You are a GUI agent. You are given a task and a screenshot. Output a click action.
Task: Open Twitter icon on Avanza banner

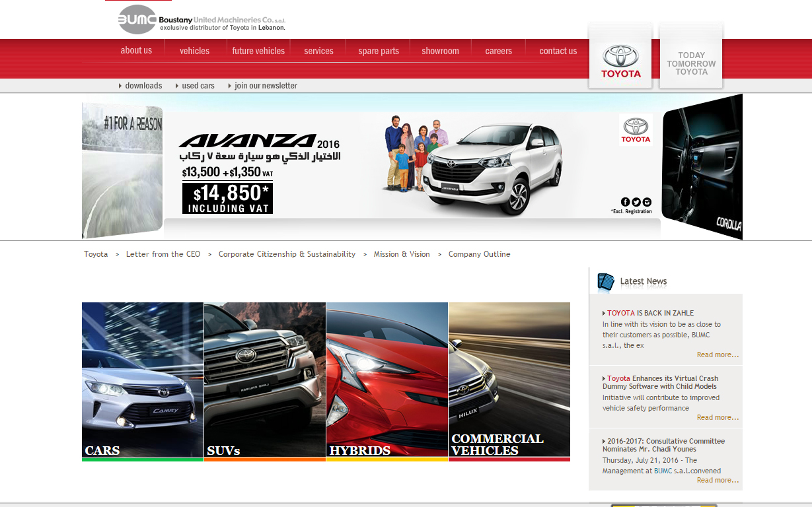(636, 202)
